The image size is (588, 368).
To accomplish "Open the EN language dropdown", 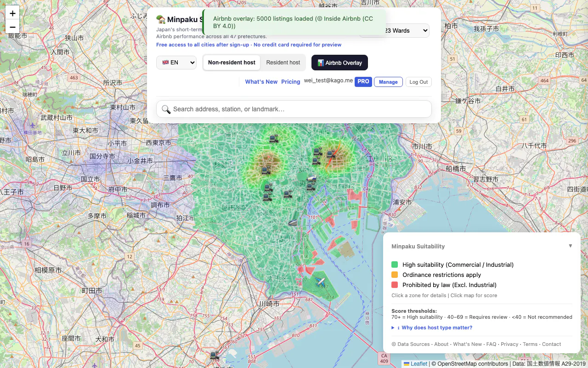I will (x=176, y=63).
